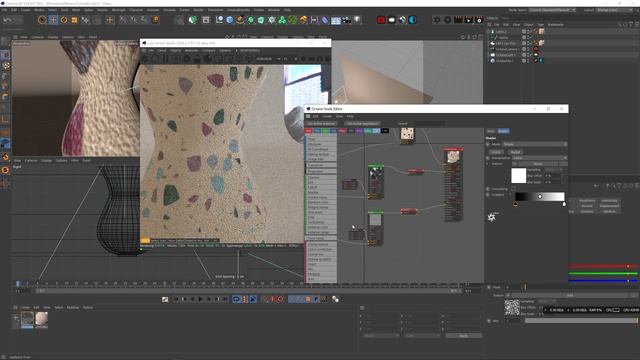
Task: Click the middle knot on gradient bar
Action: click(x=540, y=197)
